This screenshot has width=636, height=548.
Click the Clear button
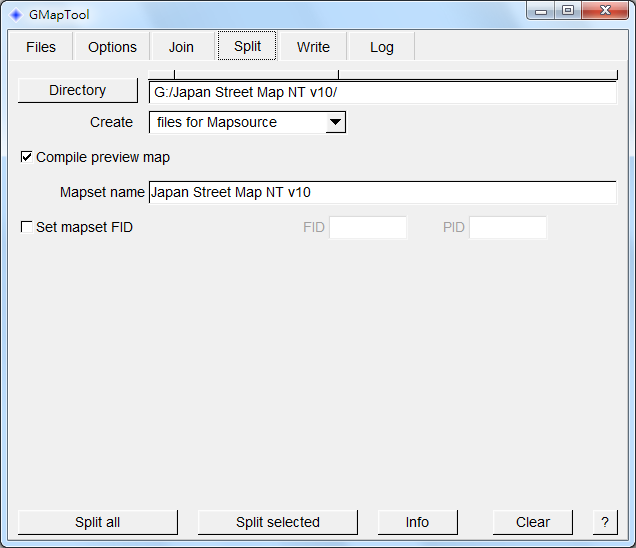tap(533, 522)
